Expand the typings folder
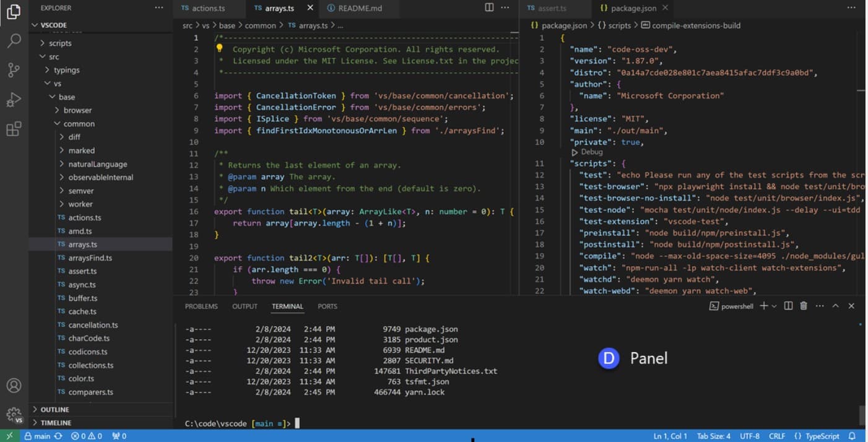Image resolution: width=868 pixels, height=442 pixels. tap(66, 70)
